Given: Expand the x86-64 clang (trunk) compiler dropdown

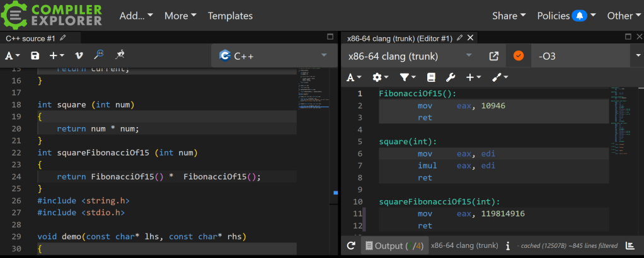Looking at the screenshot, I should 408,56.
